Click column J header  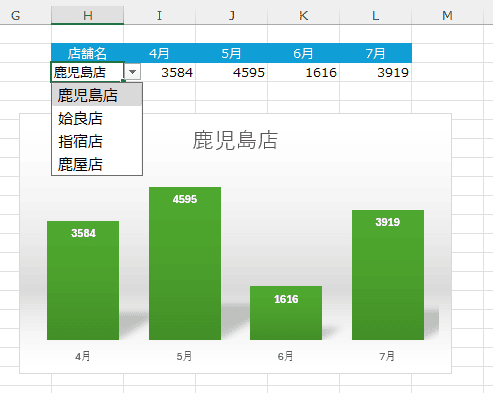[231, 15]
